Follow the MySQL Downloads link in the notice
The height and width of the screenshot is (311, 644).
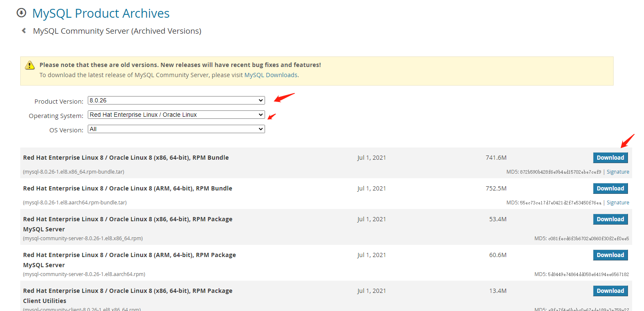coord(271,75)
